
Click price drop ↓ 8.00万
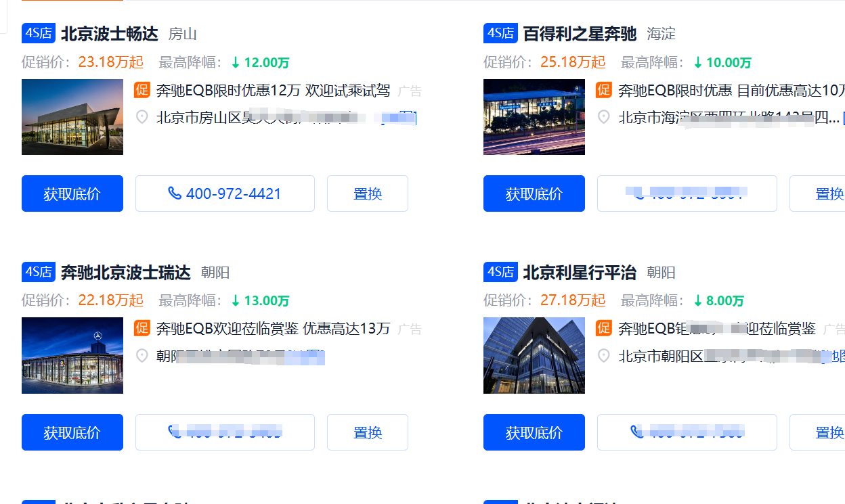718,301
